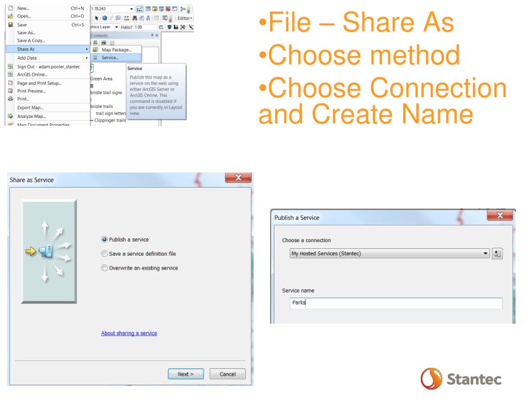Click the Save floppy disk icon
532x399 pixels.
point(10,25)
